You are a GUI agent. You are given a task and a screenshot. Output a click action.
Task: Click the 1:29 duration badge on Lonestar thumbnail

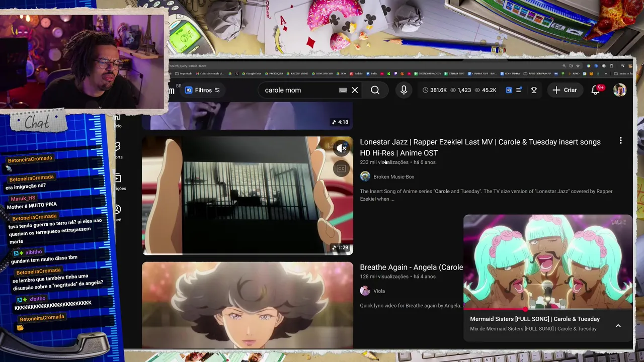[x=340, y=247]
